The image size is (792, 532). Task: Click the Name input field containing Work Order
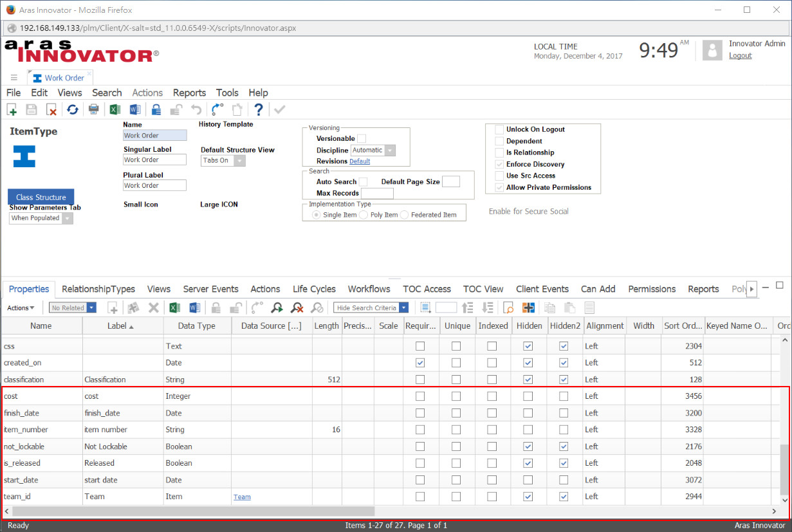[154, 136]
